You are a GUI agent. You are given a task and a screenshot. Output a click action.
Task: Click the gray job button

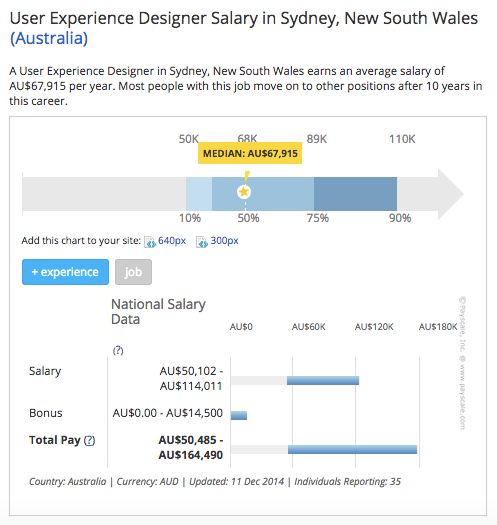[x=133, y=272]
